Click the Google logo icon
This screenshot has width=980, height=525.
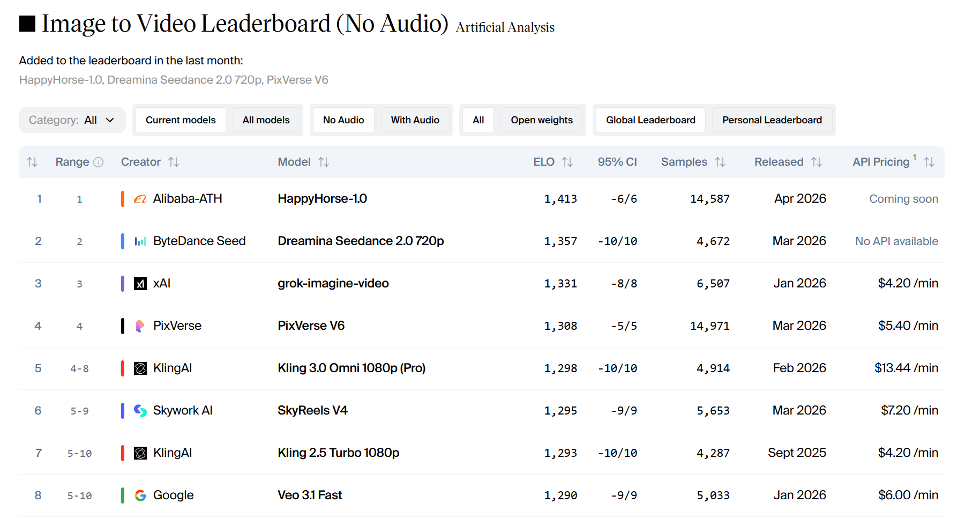click(x=140, y=496)
